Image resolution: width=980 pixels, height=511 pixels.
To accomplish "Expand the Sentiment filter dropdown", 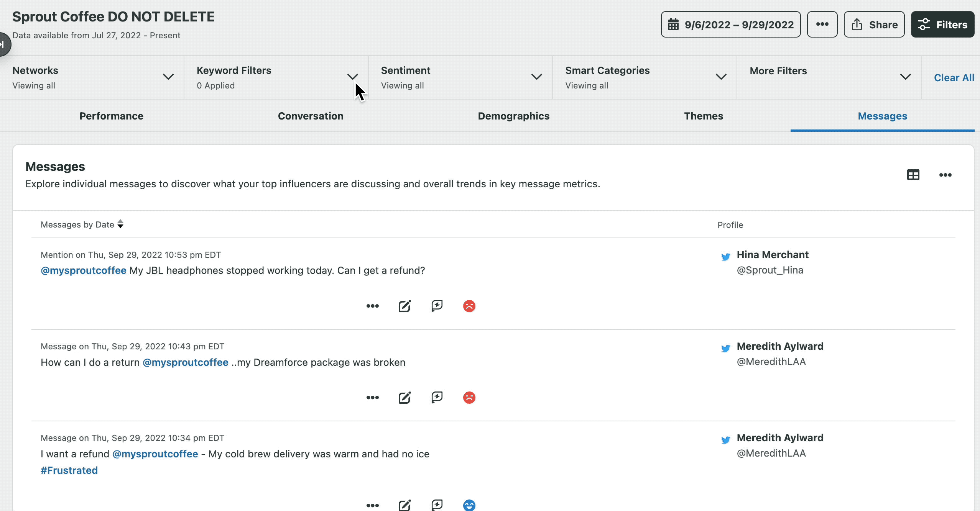I will tap(460, 77).
